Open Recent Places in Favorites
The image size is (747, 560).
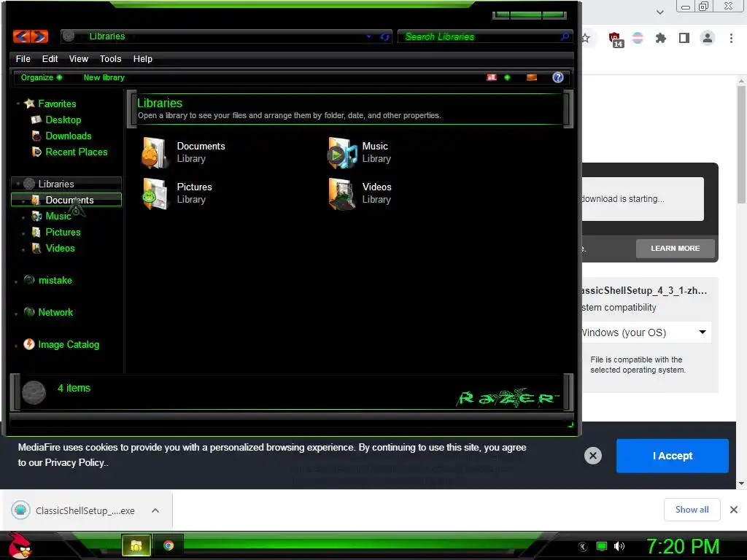(x=76, y=152)
